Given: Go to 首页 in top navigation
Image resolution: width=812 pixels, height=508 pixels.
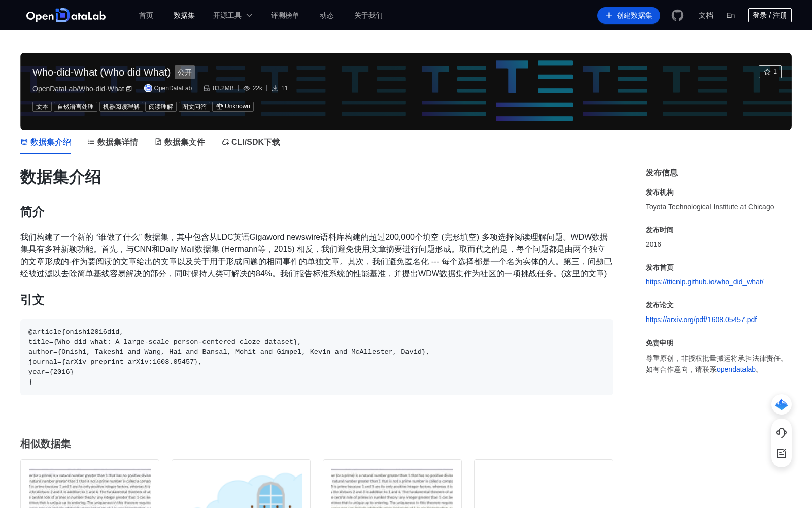Looking at the screenshot, I should click(146, 15).
